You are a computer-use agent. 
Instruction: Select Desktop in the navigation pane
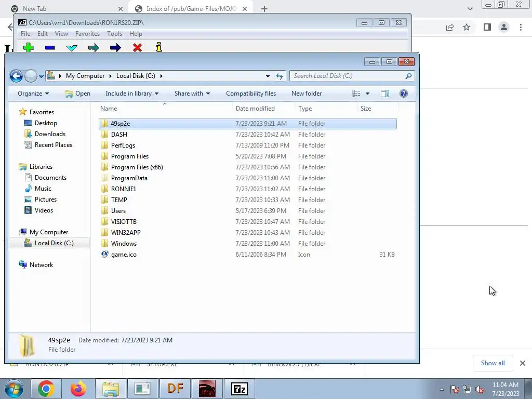[x=46, y=123]
